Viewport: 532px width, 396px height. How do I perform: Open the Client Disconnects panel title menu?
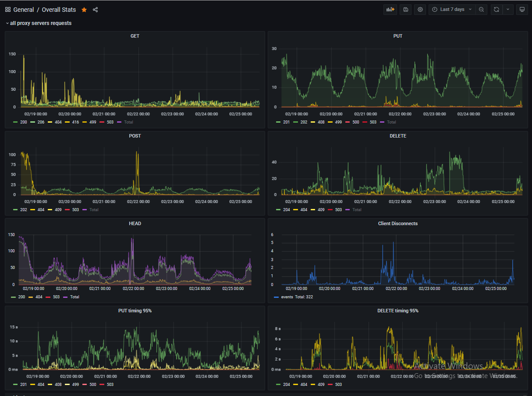[x=397, y=223]
